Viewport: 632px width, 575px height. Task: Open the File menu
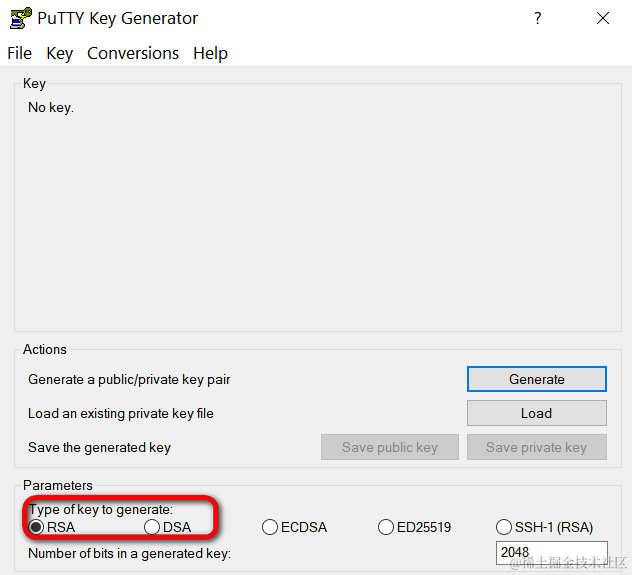(x=19, y=53)
